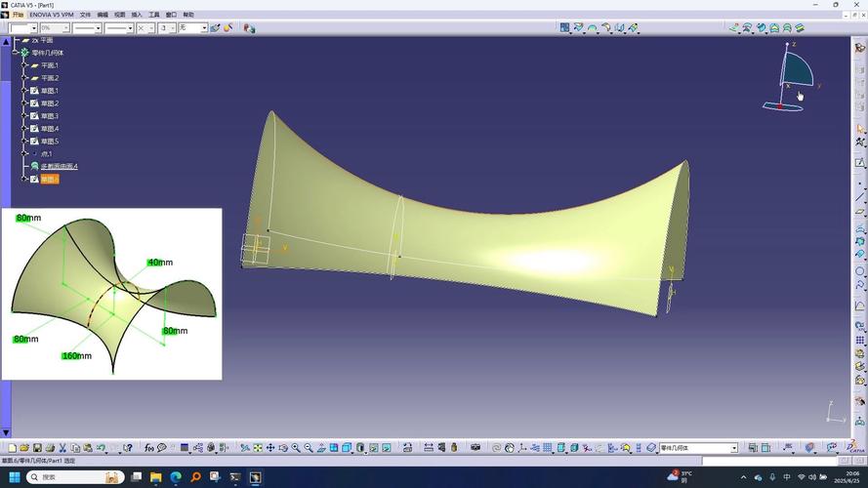The width and height of the screenshot is (868, 488).
Task: Select the Rotate view icon
Action: click(283, 448)
